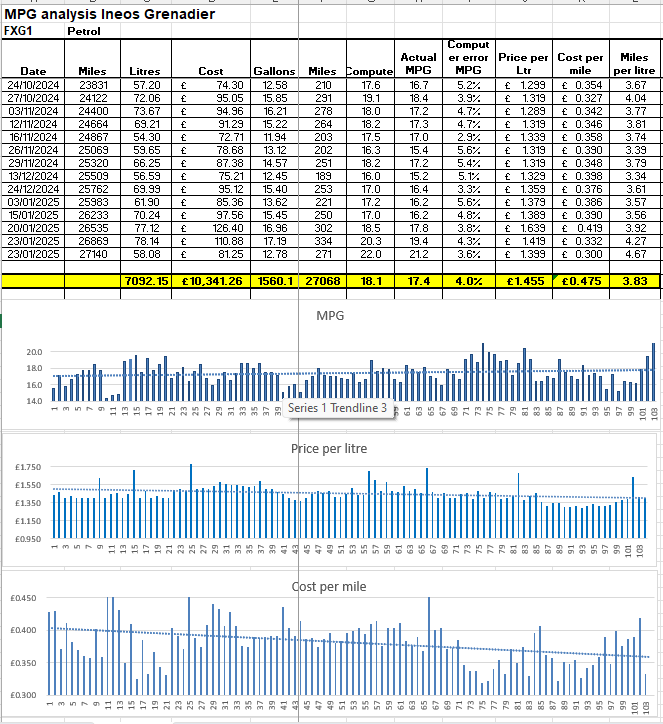Viewport: 663px width, 724px height.
Task: Select the total cost cell £10,341.26
Action: (211, 281)
